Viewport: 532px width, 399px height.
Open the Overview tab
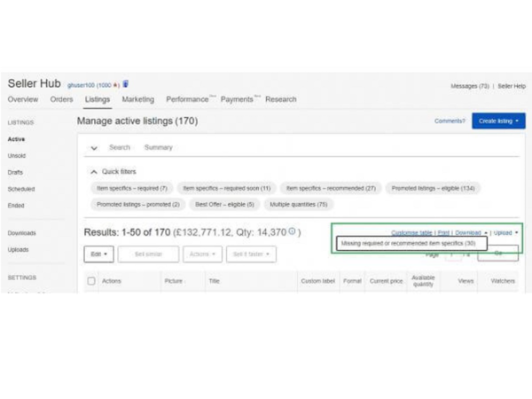[23, 99]
